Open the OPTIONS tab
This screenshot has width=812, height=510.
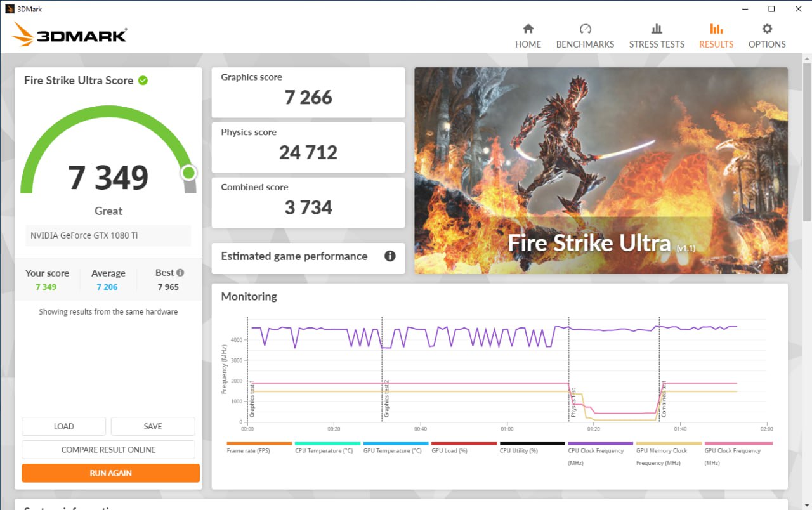[x=767, y=36]
